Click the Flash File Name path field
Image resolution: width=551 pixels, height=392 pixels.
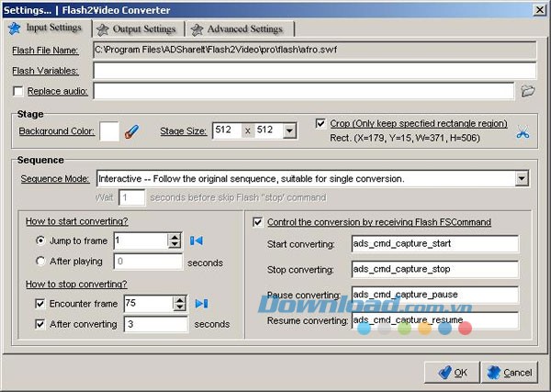click(x=315, y=50)
